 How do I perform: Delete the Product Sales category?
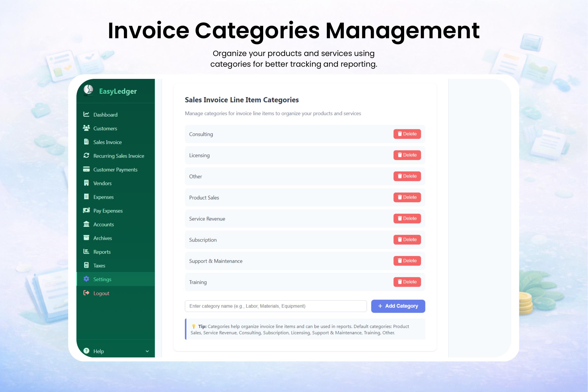(407, 197)
